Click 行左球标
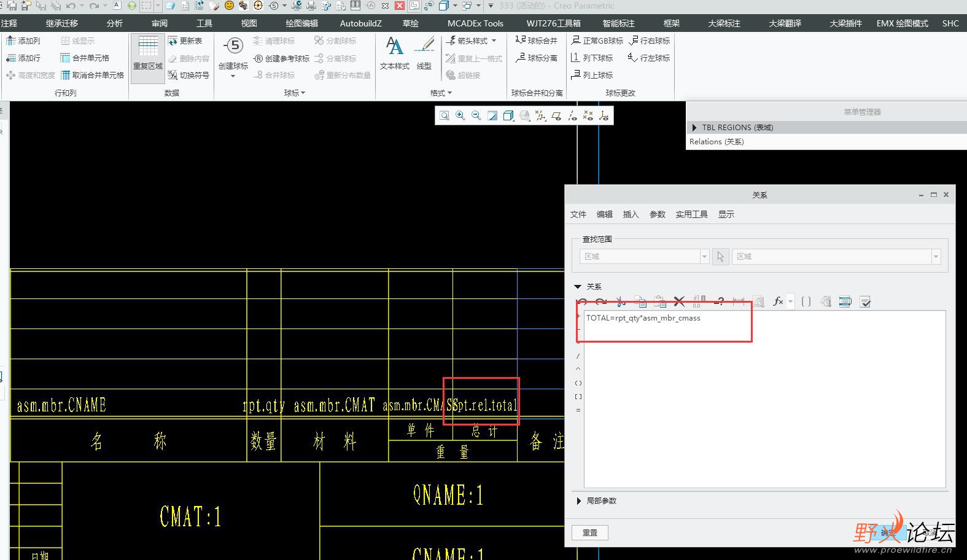 click(x=650, y=58)
